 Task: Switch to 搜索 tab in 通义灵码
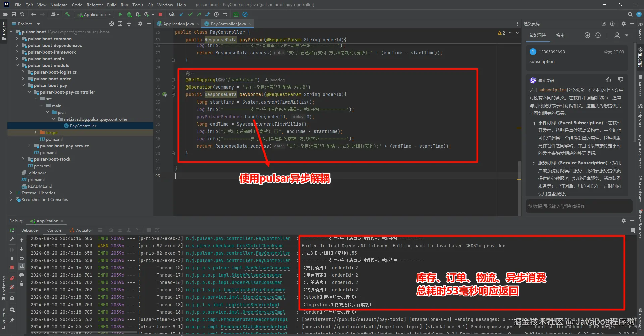click(560, 35)
